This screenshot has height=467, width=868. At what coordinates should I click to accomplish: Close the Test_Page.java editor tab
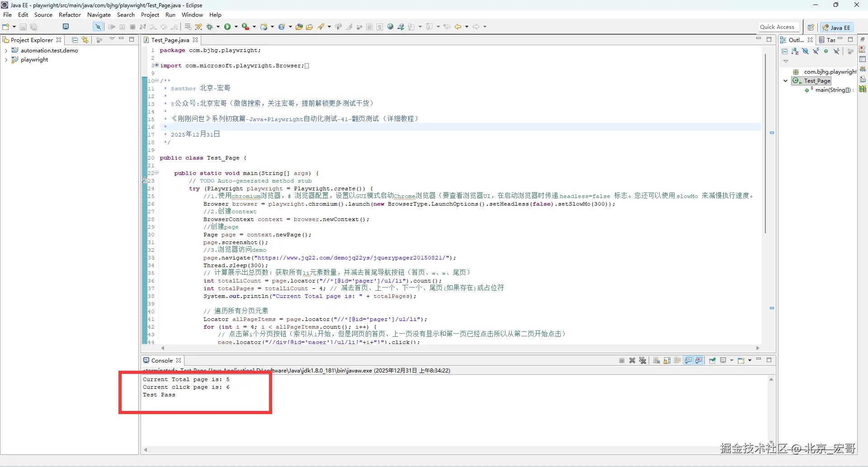pos(195,40)
